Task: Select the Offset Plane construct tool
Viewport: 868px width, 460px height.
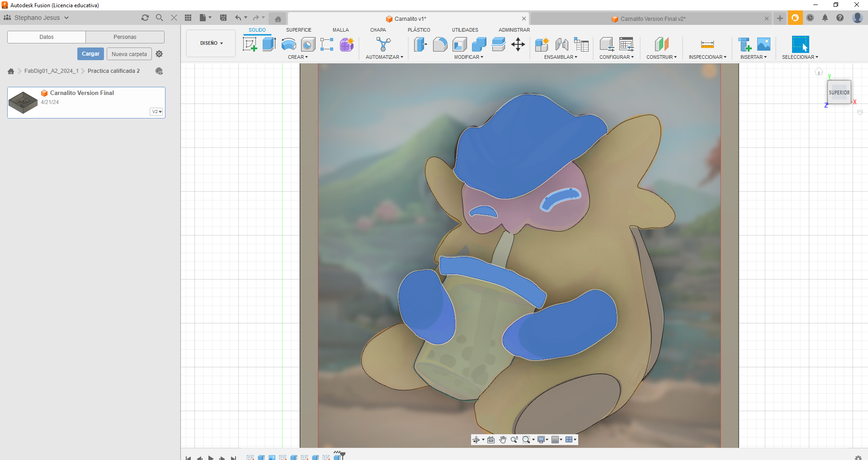Action: click(662, 44)
